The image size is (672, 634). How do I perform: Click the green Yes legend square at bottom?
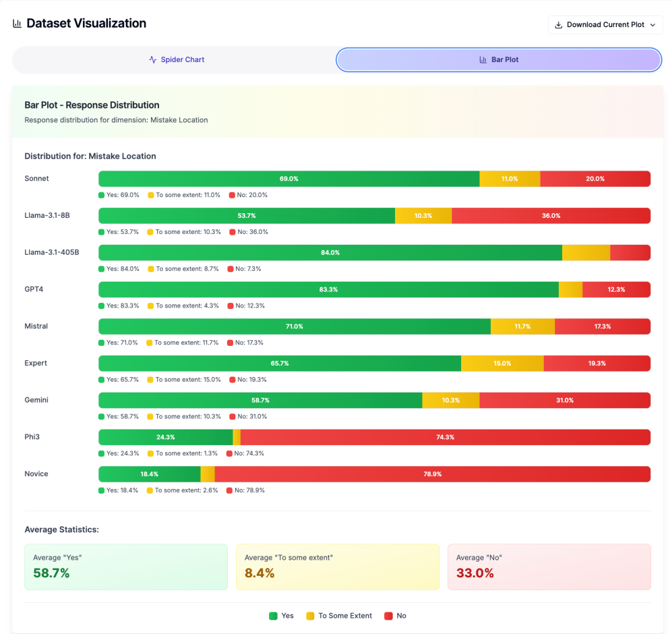[x=273, y=616]
